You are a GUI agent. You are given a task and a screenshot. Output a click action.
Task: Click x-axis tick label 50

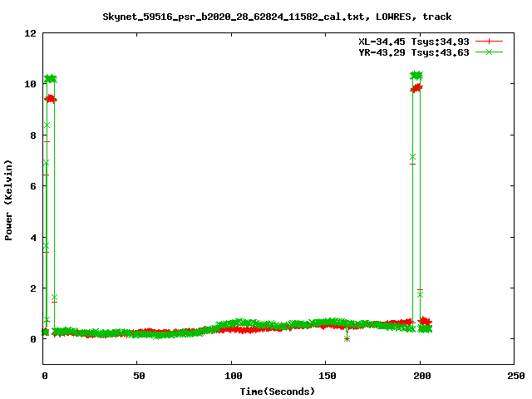(139, 376)
